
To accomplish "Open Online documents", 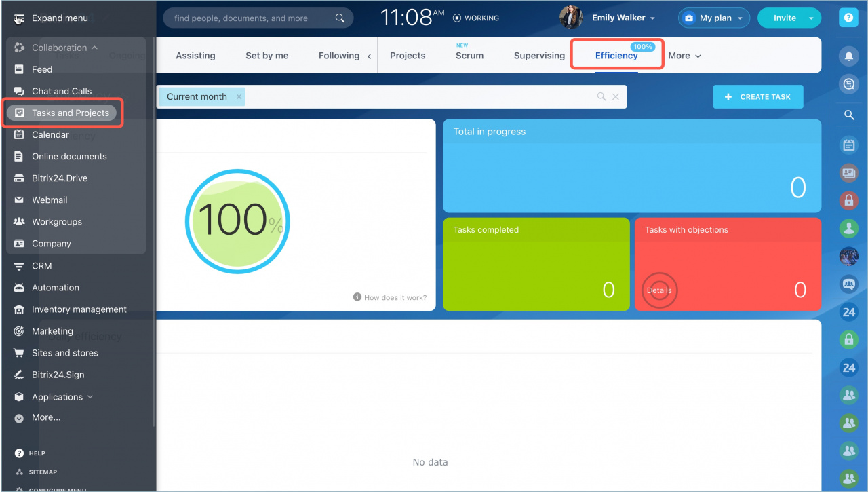I will [69, 156].
